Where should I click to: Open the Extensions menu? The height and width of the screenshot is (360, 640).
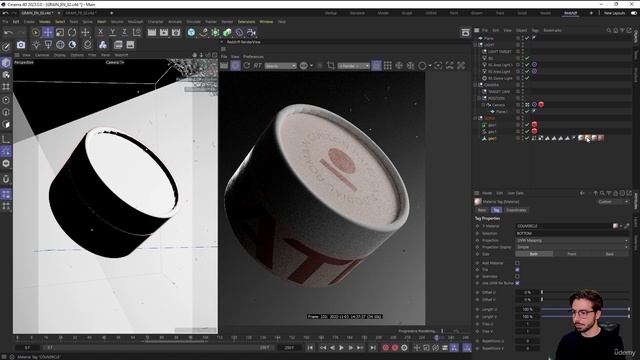click(246, 22)
